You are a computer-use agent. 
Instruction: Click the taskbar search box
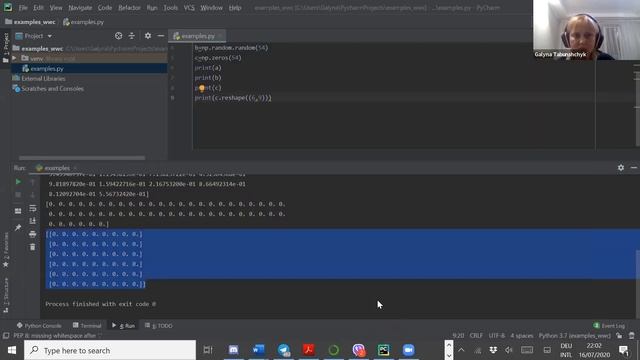[110, 350]
